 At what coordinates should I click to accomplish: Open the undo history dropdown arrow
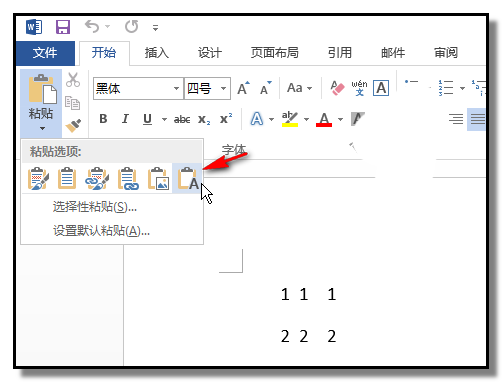107,26
